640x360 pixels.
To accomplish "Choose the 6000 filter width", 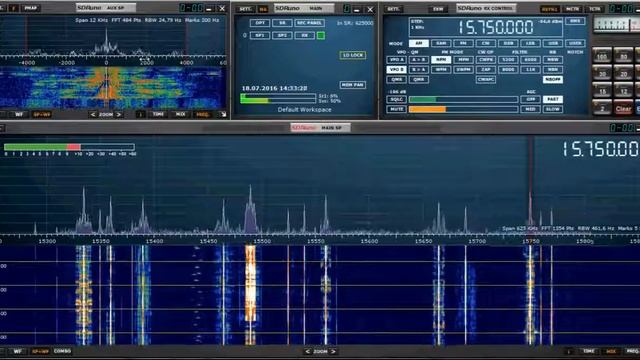I will [530, 60].
